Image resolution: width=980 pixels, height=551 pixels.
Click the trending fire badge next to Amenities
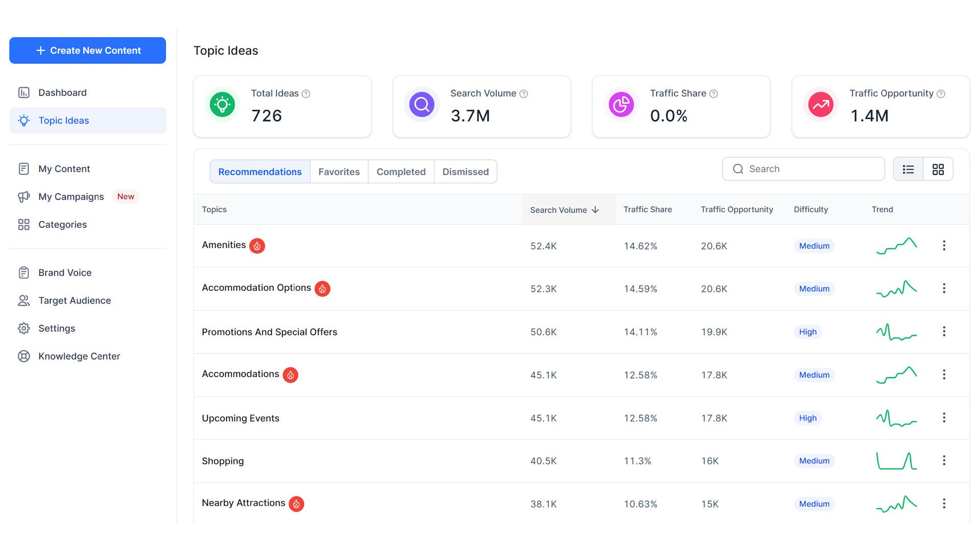tap(257, 245)
